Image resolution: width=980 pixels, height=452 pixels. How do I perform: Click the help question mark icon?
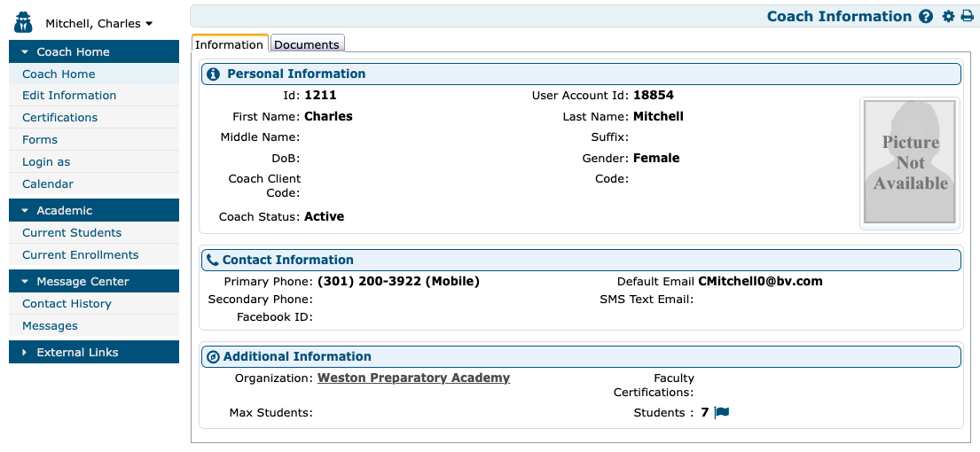point(926,17)
